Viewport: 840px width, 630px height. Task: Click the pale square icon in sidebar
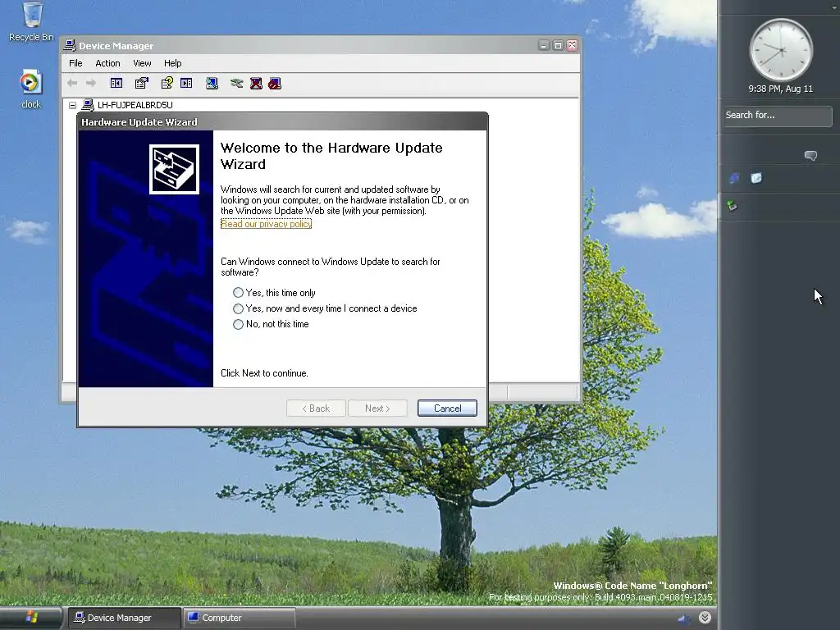coord(756,178)
